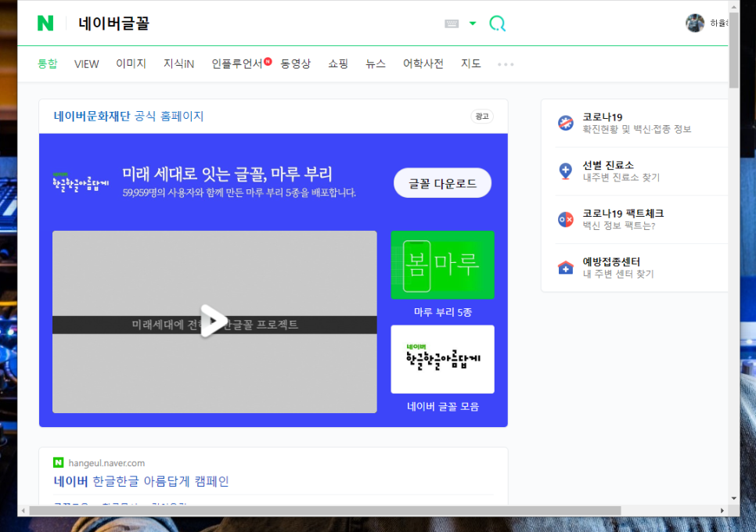Click the horizontal scrollbar thumb
Screen dimensions: 756x532
click(x=325, y=510)
